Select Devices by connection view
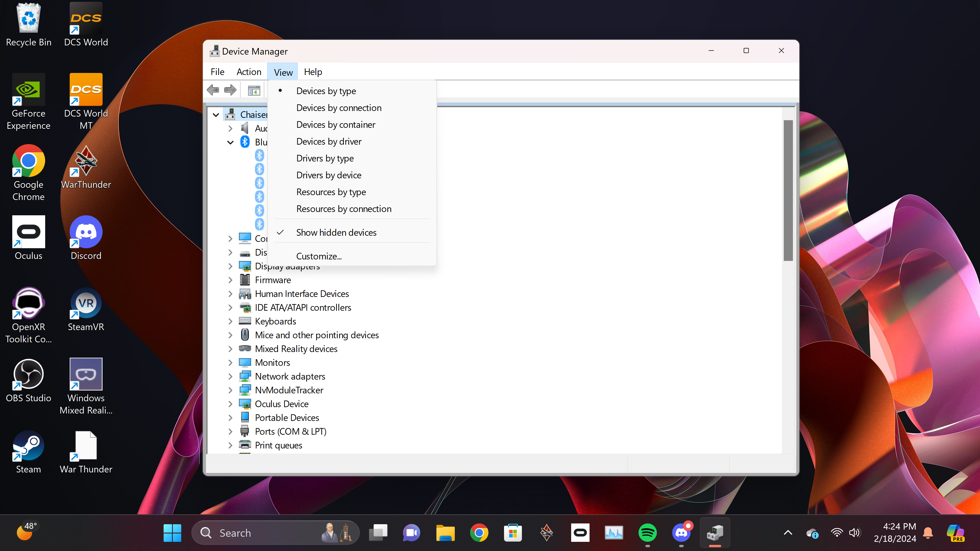 click(x=339, y=107)
